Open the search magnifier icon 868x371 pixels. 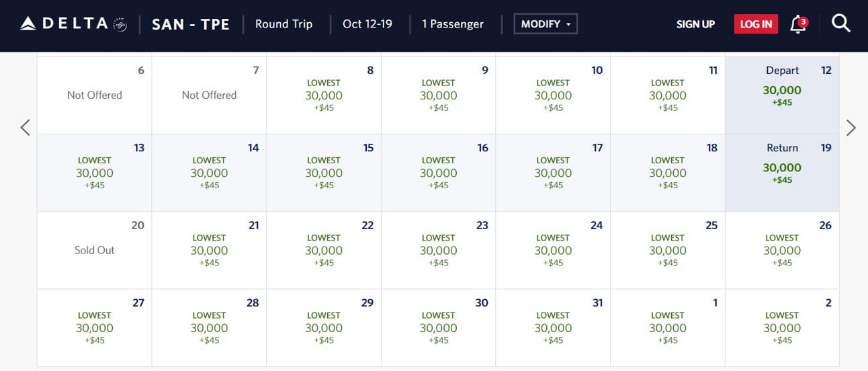tap(841, 24)
